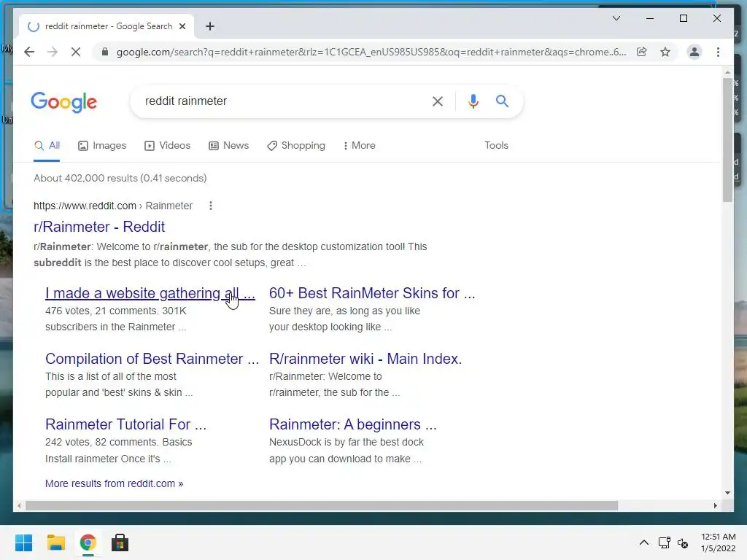Switch to Videos results
The width and height of the screenshot is (747, 560).
(167, 146)
